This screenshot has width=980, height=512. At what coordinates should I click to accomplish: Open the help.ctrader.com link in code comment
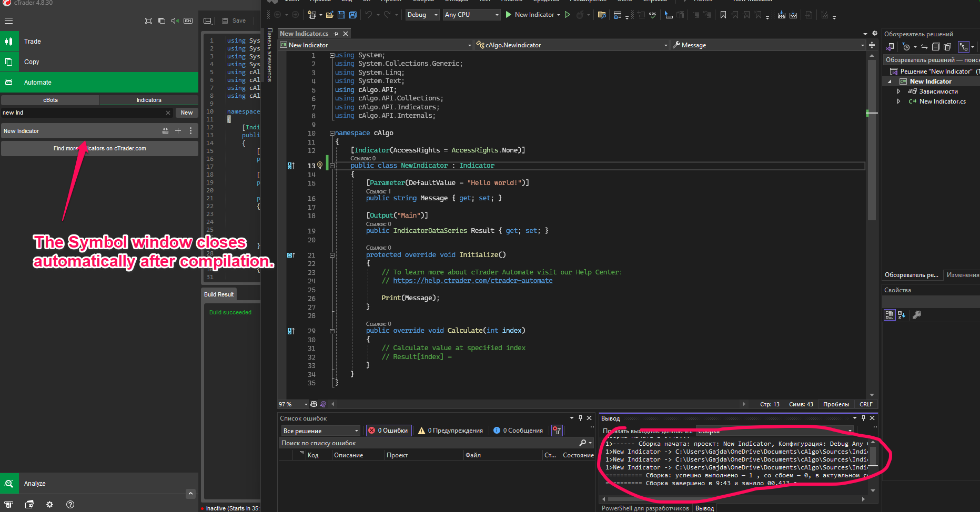coord(472,281)
